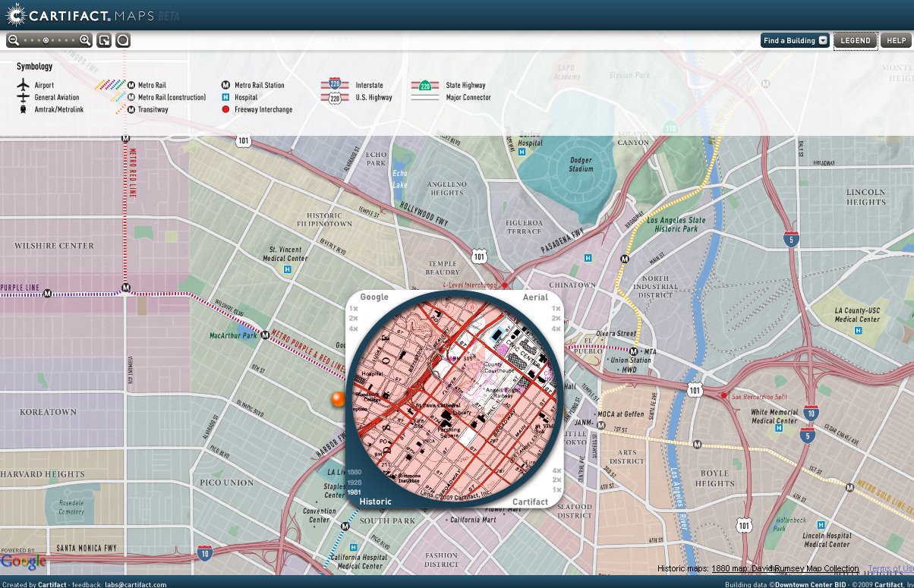Zoom out with the minus magnifier
Screen dimensions: 914x588
13,40
